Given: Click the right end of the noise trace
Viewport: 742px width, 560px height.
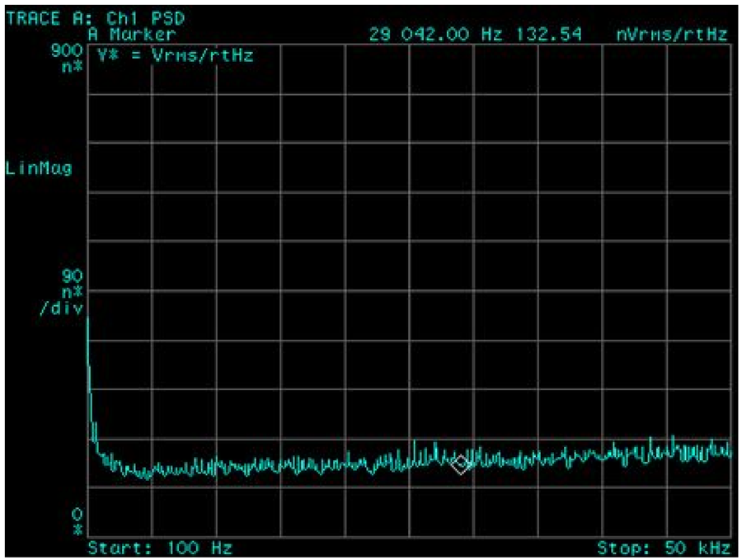Looking at the screenshot, I should coord(730,452).
